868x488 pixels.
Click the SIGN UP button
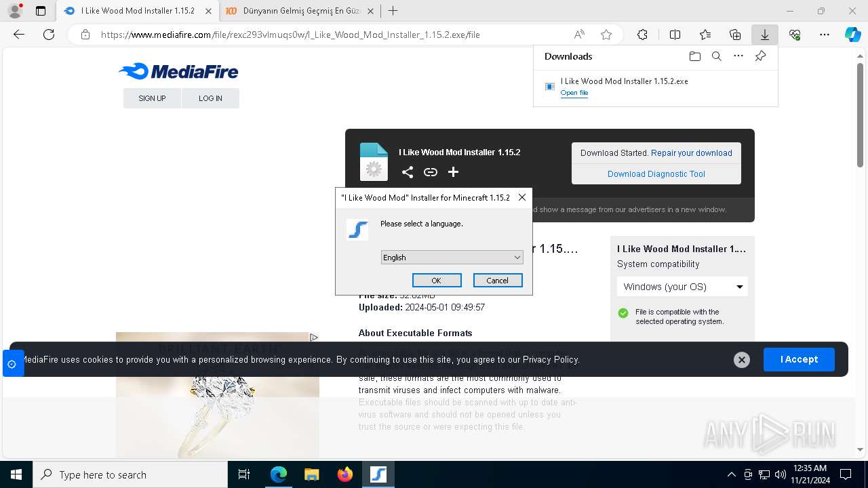(x=152, y=98)
